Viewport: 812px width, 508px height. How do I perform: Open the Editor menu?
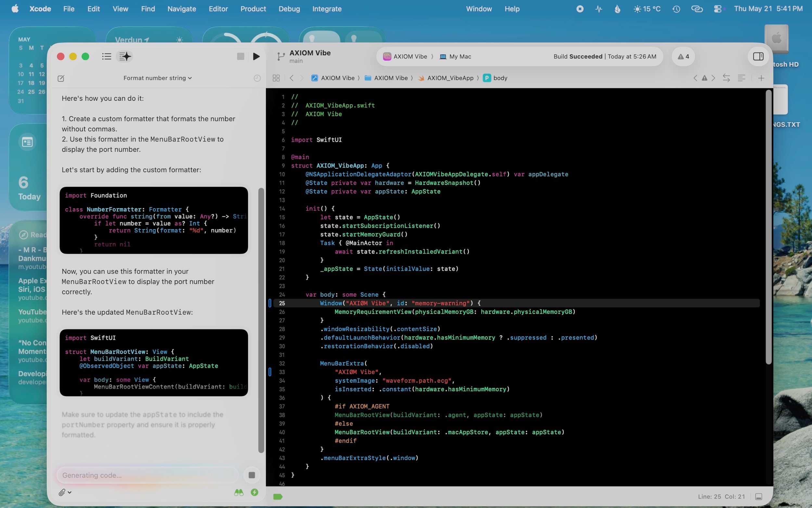pyautogui.click(x=218, y=9)
